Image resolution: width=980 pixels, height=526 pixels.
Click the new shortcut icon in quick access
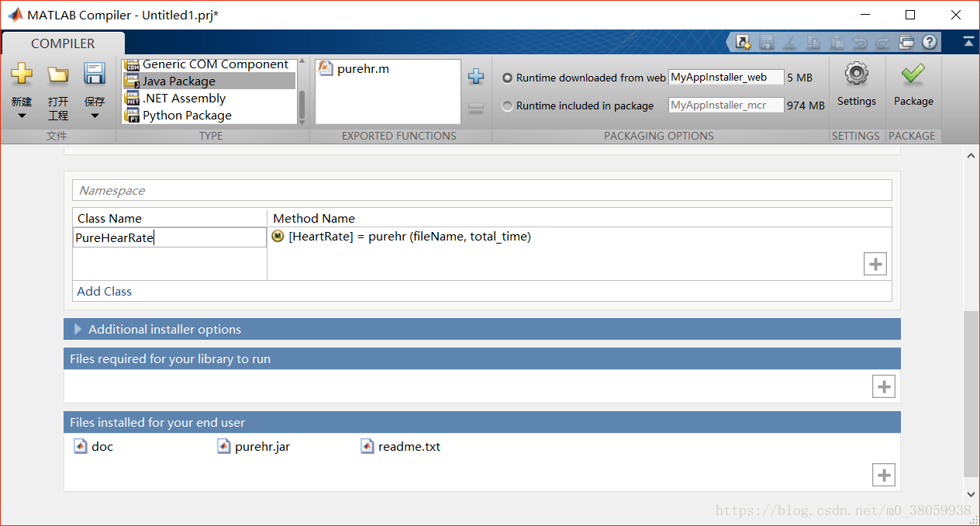point(744,43)
